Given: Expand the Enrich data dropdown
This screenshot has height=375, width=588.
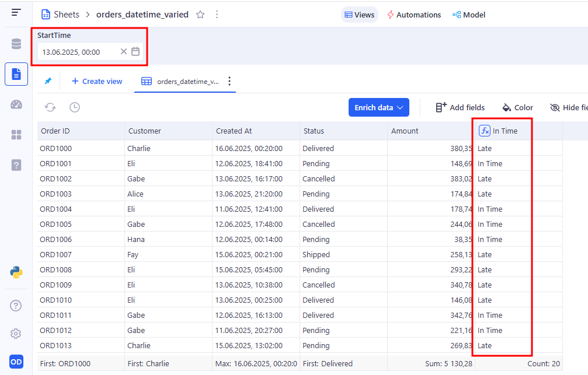Looking at the screenshot, I should (x=379, y=107).
